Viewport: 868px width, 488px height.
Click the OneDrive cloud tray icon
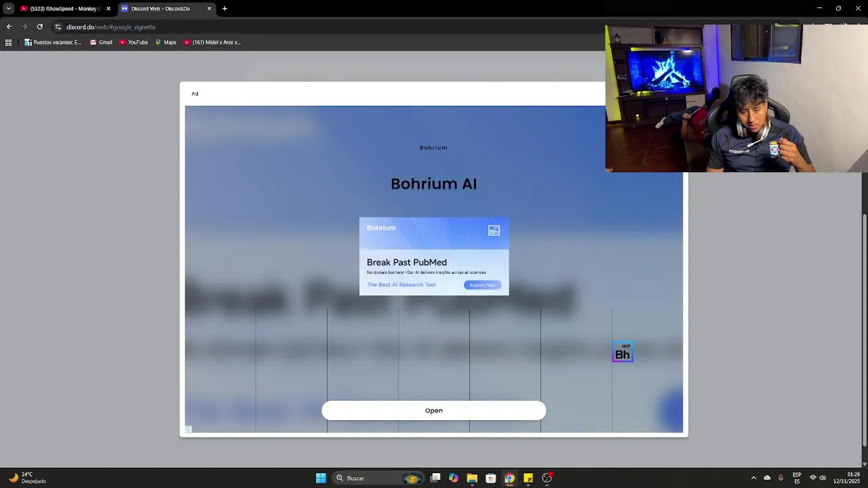(x=767, y=478)
